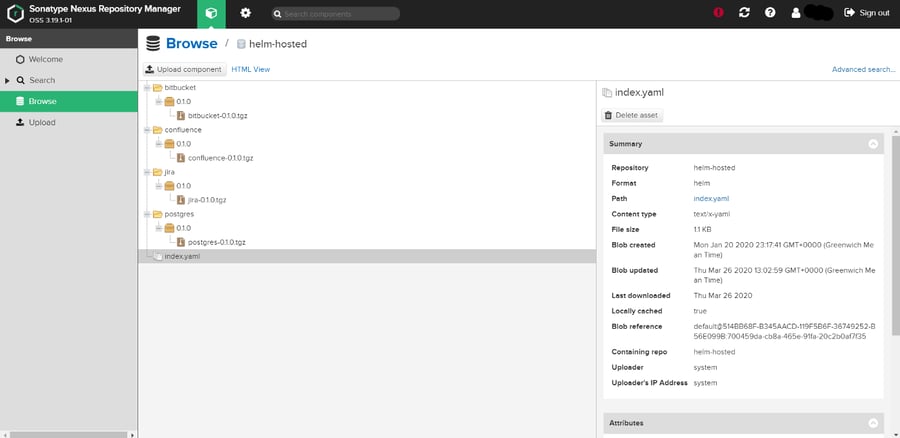Viewport: 900px width, 438px height.
Task: Click the component box icon under jira
Action: pyautogui.click(x=169, y=186)
